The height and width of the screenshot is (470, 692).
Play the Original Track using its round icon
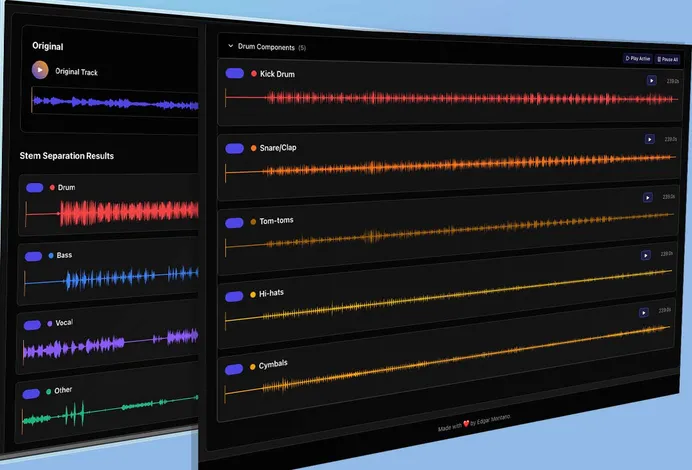coord(40,70)
